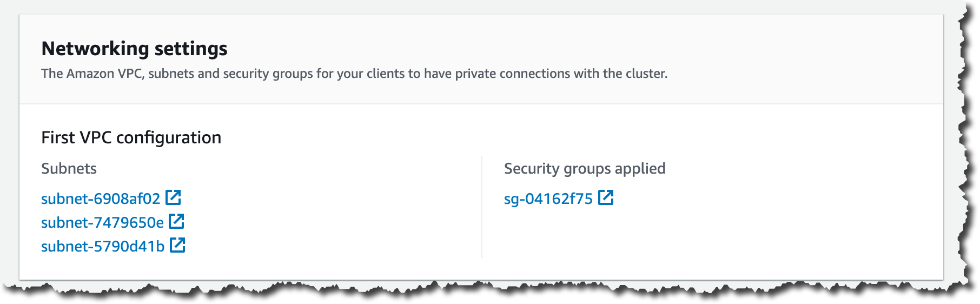This screenshot has width=980, height=304.
Task: Open external link icon beside subnet-6908af02
Action: coord(173,197)
